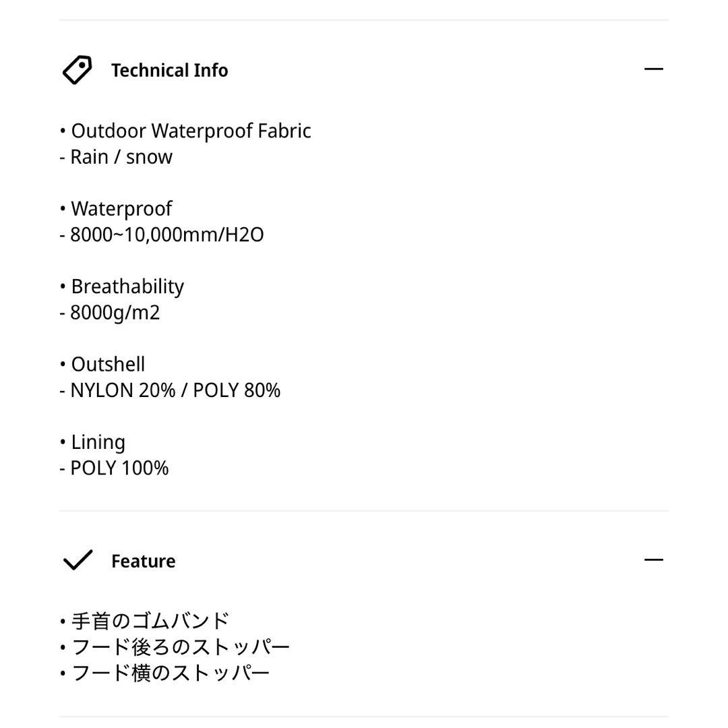Click the フード横のストッパー feature line
This screenshot has width=728, height=728.
click(x=165, y=671)
